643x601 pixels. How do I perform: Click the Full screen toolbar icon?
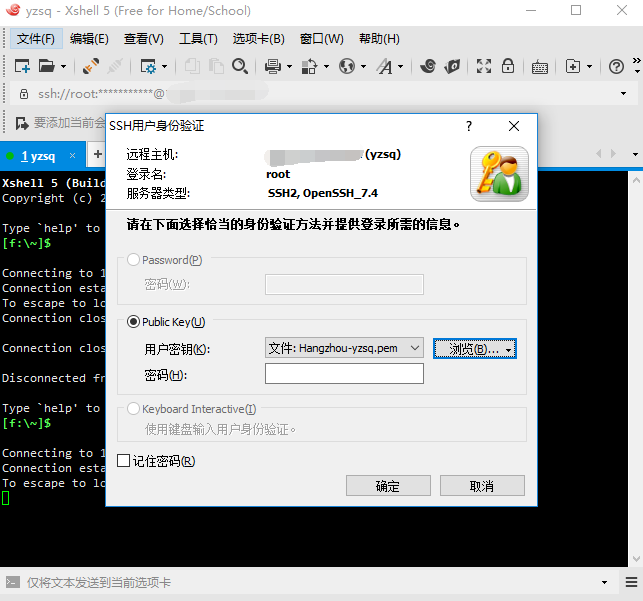pyautogui.click(x=484, y=66)
